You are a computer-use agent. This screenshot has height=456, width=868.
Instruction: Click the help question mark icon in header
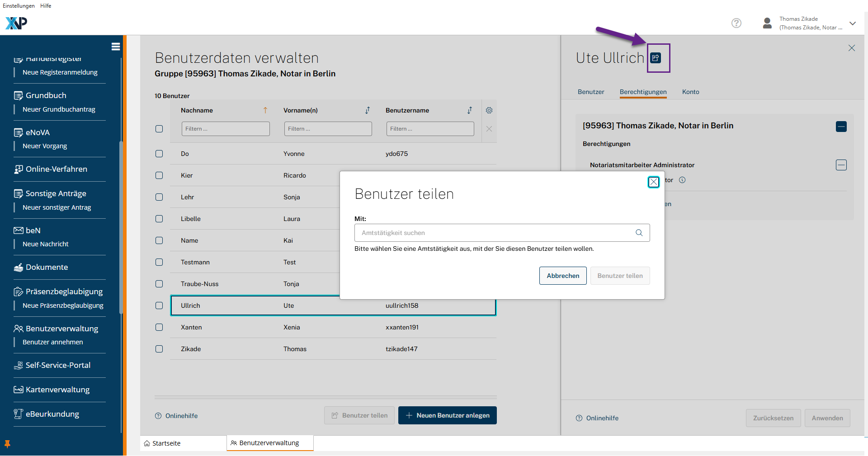pyautogui.click(x=736, y=23)
